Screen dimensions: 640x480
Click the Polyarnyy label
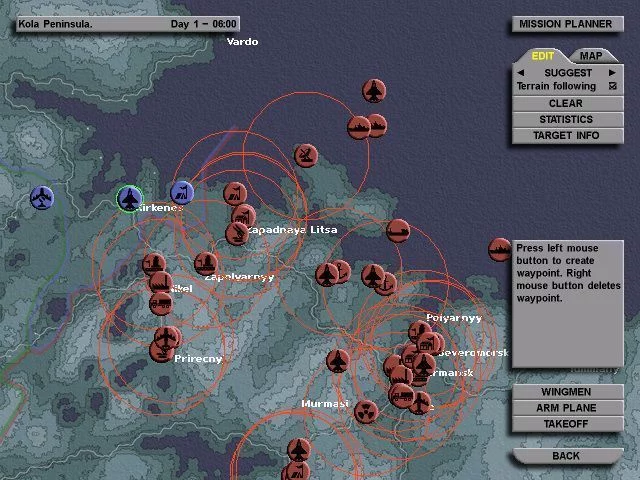[454, 318]
